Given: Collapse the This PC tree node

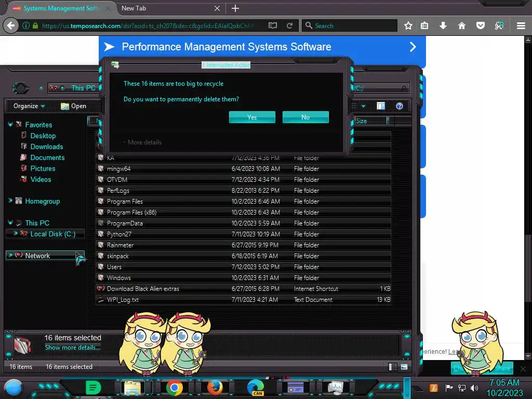Looking at the screenshot, I should point(10,222).
